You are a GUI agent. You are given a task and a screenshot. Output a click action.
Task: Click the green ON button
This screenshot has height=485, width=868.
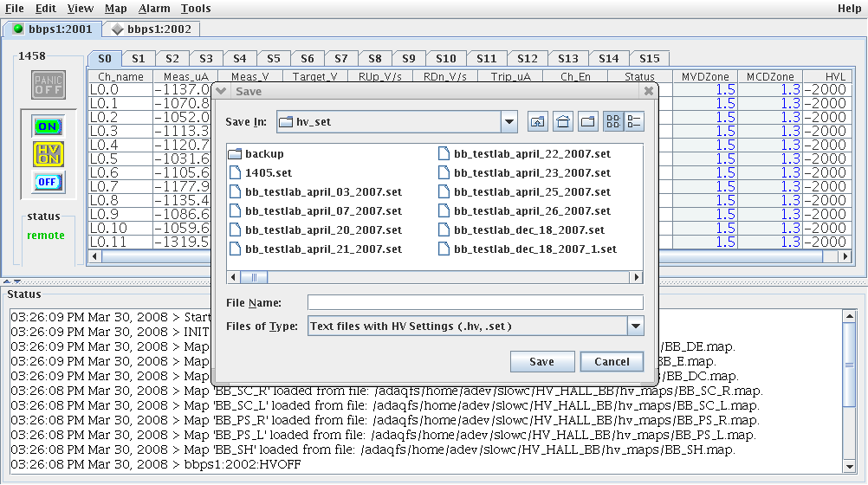pyautogui.click(x=48, y=126)
